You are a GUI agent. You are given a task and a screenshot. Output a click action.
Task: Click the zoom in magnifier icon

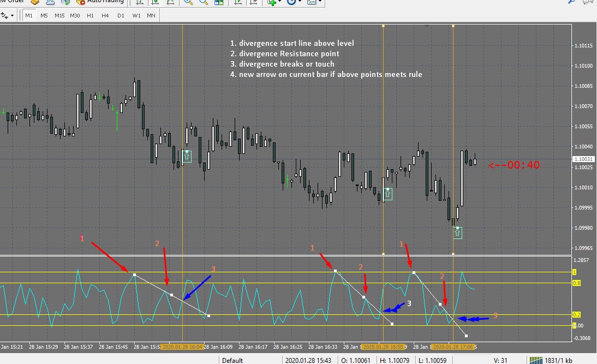pos(188,2)
